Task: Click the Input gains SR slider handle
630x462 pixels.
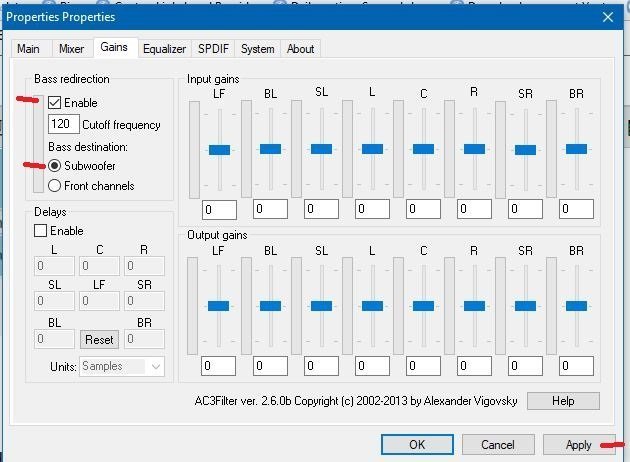Action: tap(526, 150)
